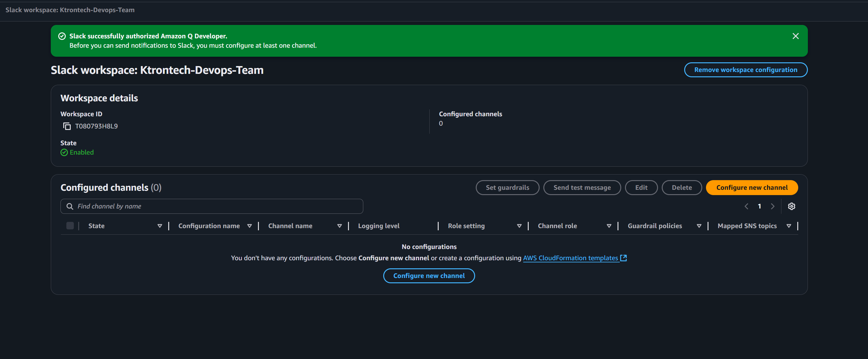Sort by Mapped SNS topics column
The height and width of the screenshot is (359, 868).
[x=789, y=226]
